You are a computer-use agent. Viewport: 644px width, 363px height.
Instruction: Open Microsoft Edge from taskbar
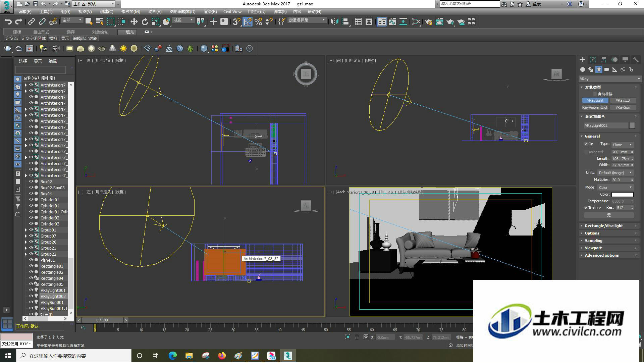[x=172, y=356]
